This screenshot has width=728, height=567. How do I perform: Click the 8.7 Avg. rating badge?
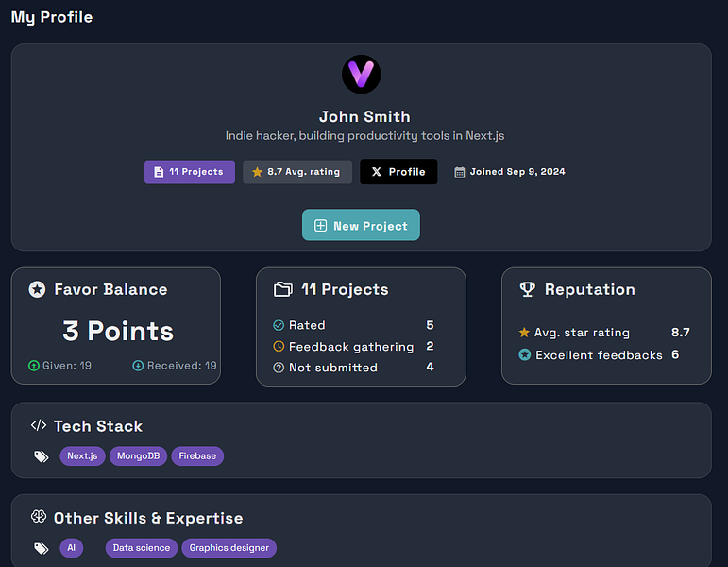point(297,172)
